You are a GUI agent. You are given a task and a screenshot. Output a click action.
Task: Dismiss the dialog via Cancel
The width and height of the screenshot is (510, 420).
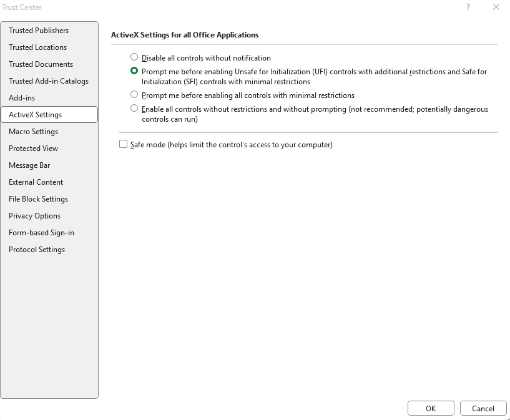[483, 408]
